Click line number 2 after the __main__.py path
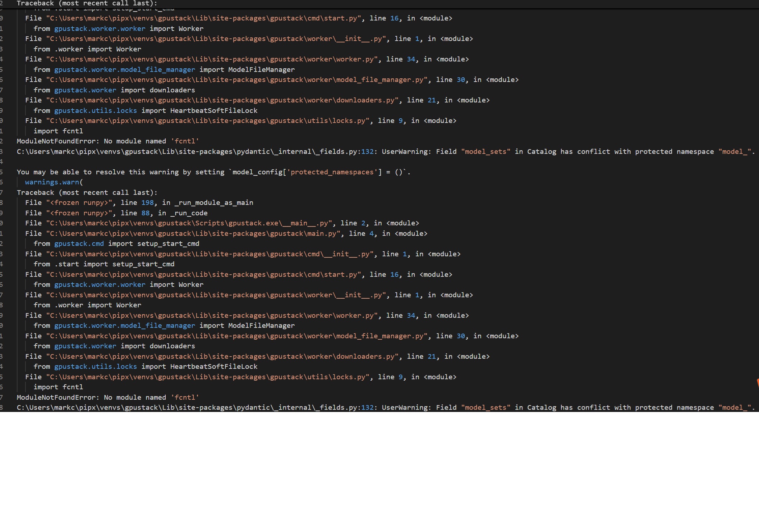Screen dimensions: 759x532 coord(363,223)
